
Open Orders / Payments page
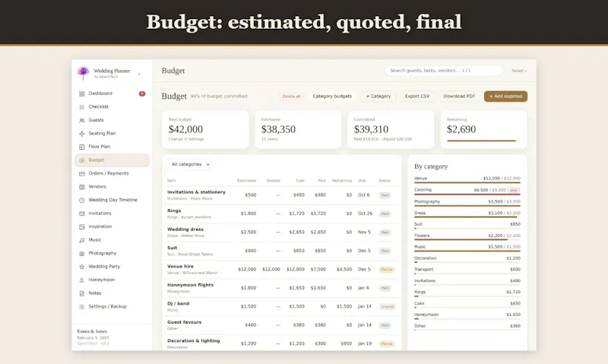[x=112, y=173]
